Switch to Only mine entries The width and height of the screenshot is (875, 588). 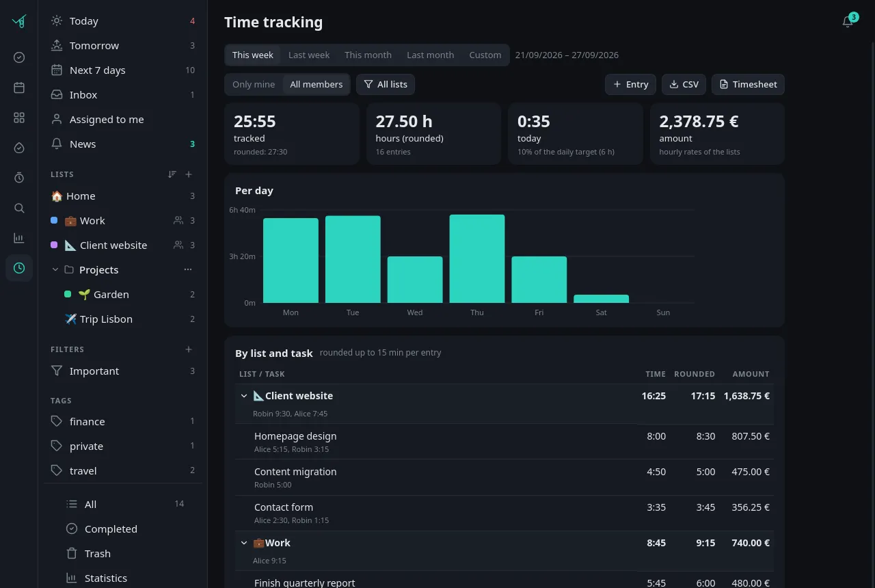[254, 84]
